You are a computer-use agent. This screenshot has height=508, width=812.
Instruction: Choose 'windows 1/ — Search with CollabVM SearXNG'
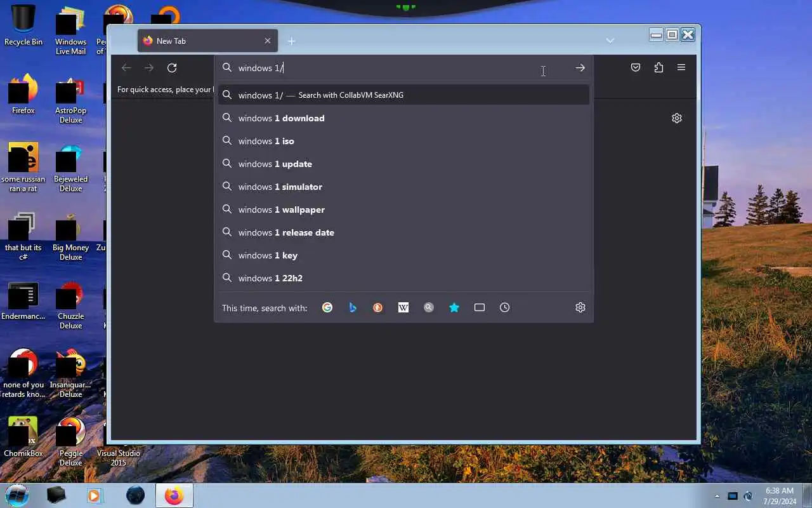click(403, 95)
